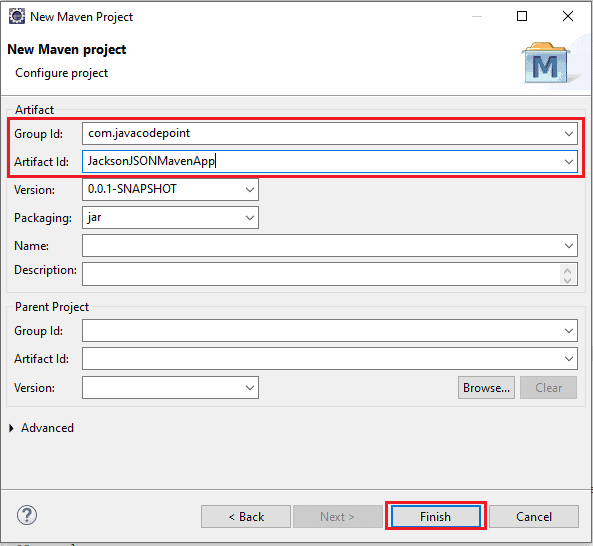Click the New Maven project heading
The width and height of the screenshot is (593, 546).
coord(67,50)
